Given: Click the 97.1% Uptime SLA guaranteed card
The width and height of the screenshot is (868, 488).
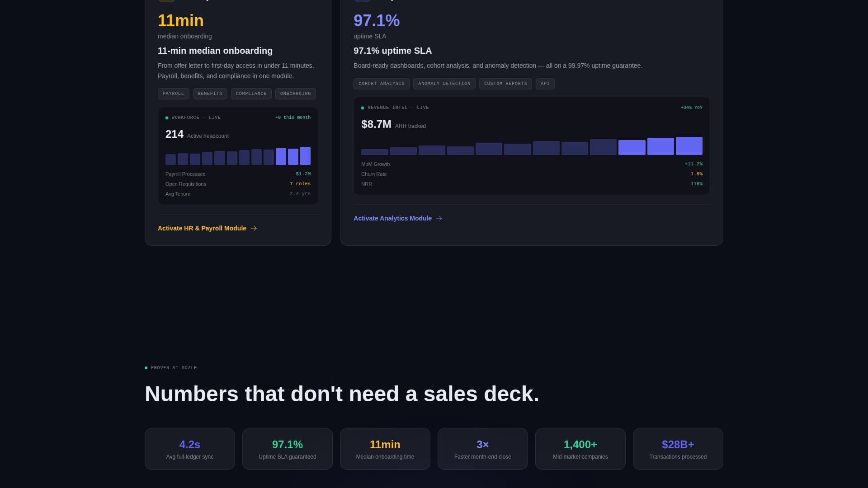Looking at the screenshot, I should coord(288,449).
